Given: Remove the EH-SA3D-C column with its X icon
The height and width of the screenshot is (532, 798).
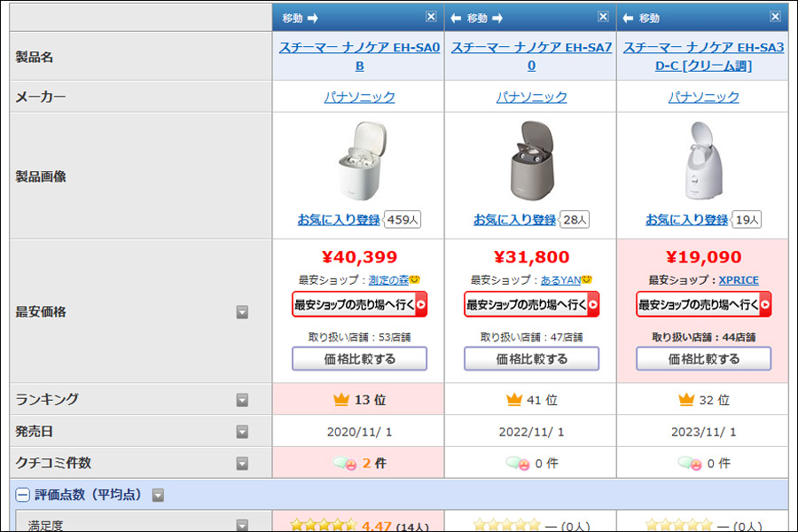Looking at the screenshot, I should pos(775,17).
